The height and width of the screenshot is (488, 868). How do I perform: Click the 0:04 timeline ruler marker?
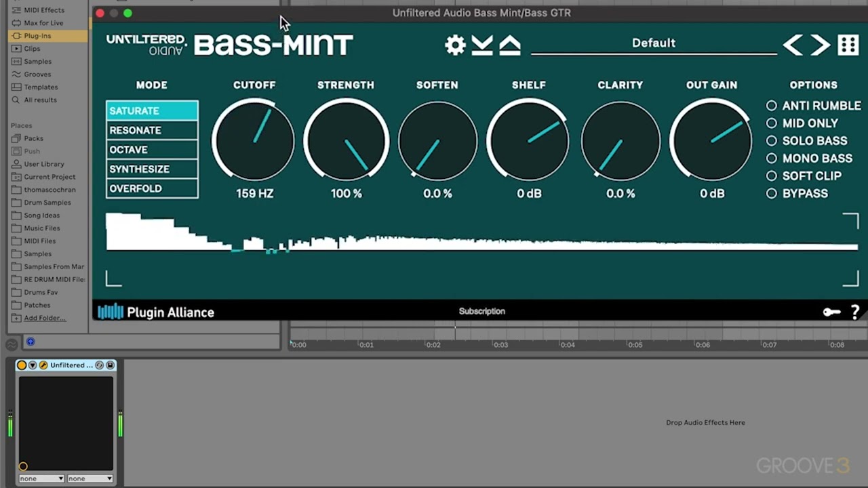point(568,345)
